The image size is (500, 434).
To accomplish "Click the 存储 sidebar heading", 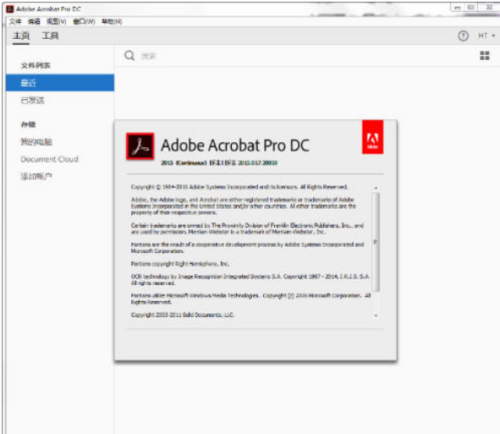I will [x=28, y=124].
